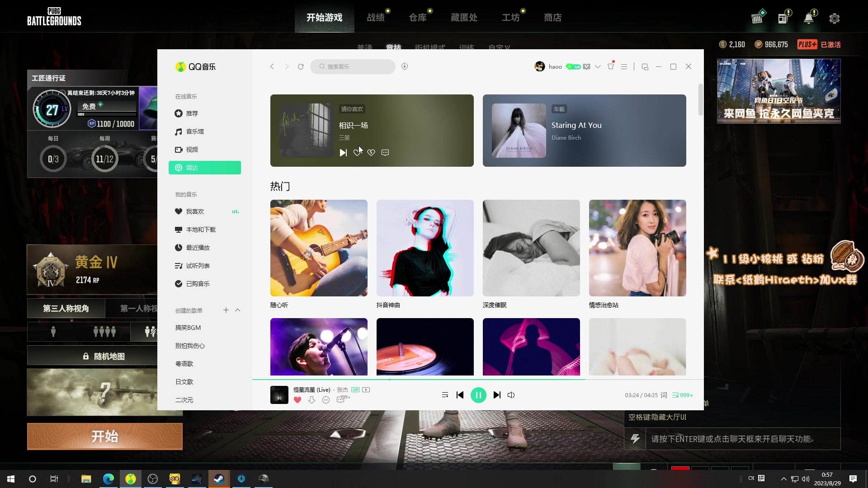This screenshot has width=868, height=488.
Task: Click the volume speaker icon
Action: [x=511, y=395]
